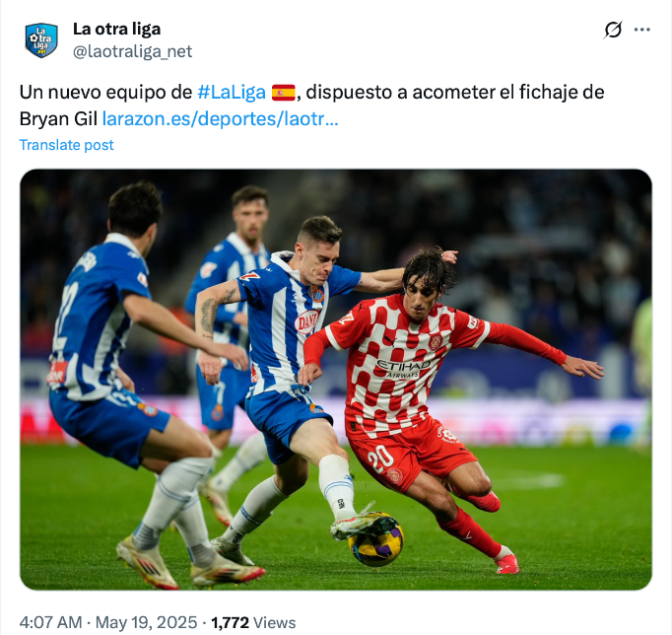672x635 pixels.
Task: Click the number 20 on the red shorts
Action: tap(380, 458)
